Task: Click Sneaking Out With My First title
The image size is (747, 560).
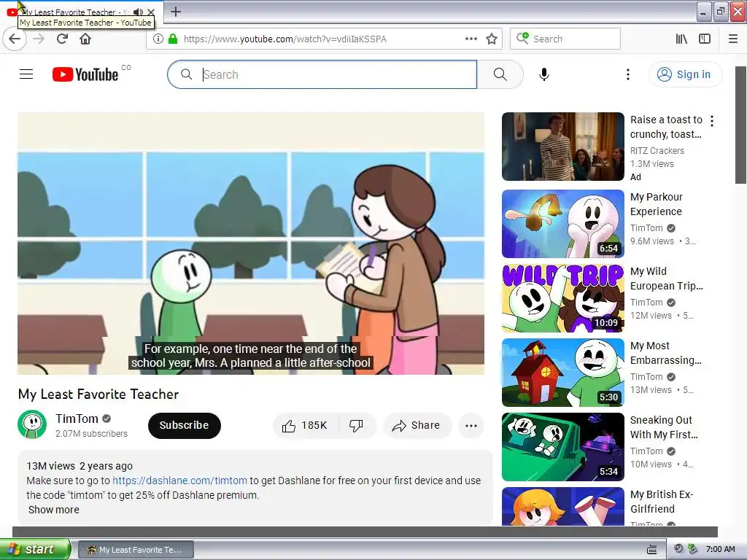Action: click(664, 427)
